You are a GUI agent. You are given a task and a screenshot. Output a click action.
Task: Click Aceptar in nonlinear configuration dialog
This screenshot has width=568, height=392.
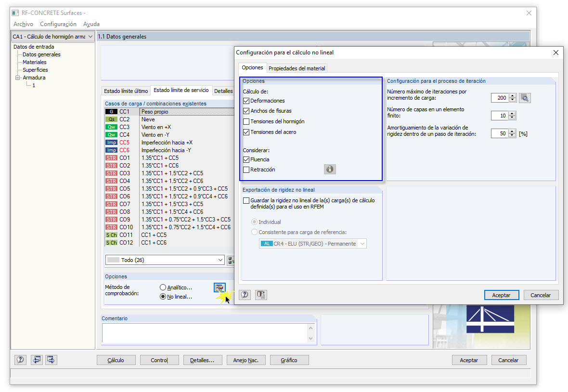click(502, 295)
